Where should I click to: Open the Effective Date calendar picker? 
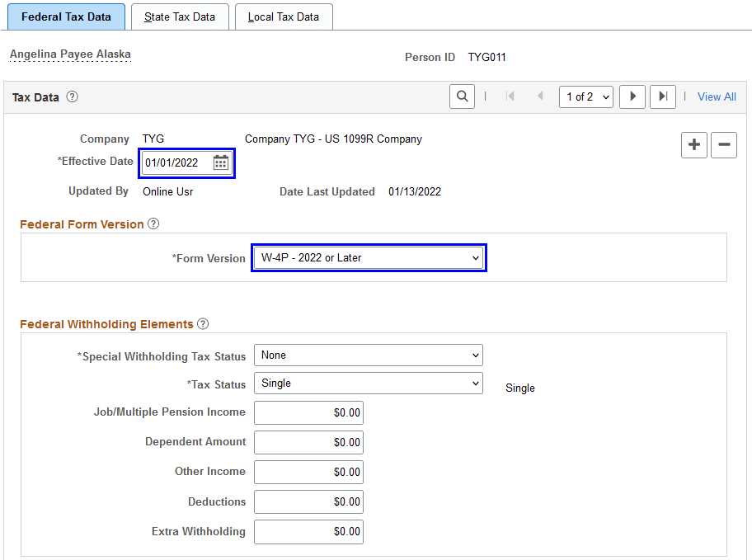(220, 162)
